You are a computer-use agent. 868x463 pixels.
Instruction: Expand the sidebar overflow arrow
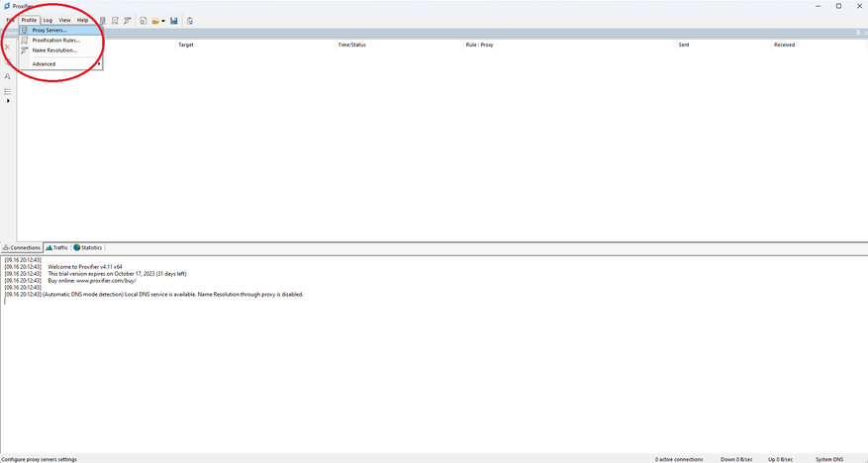coord(8,101)
